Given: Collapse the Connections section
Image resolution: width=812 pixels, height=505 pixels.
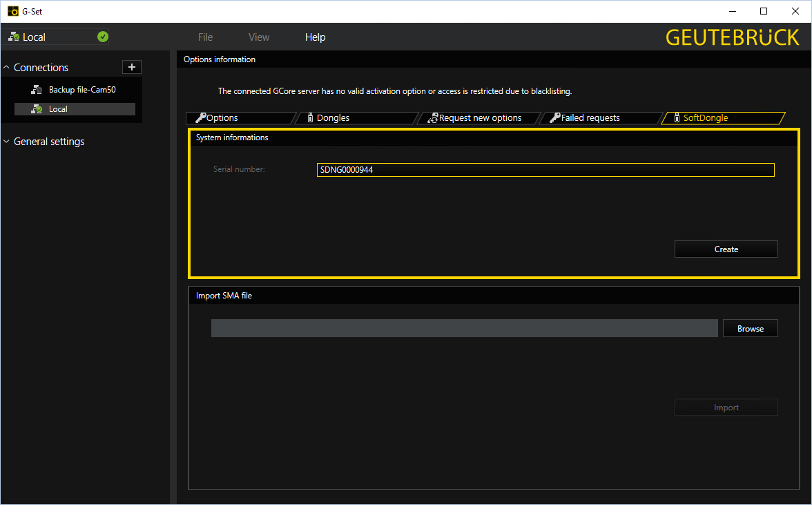Looking at the screenshot, I should [x=7, y=68].
